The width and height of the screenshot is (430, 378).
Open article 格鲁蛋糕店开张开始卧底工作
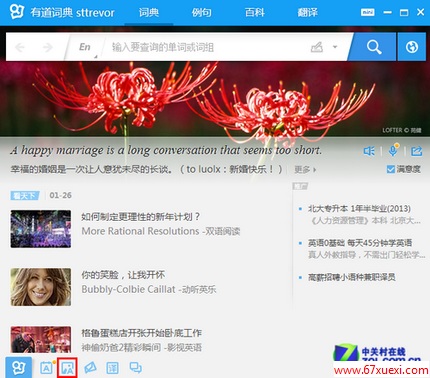coord(141,333)
